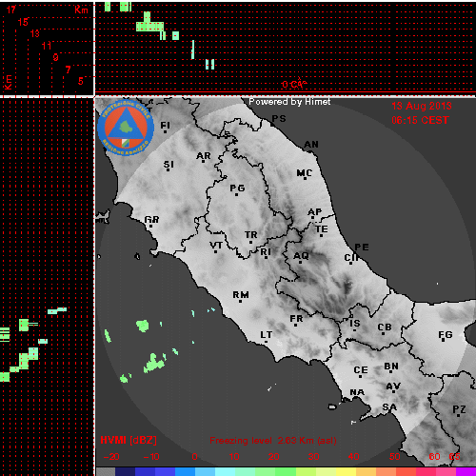
Task: Click the BN city label
Action: [x=391, y=367]
